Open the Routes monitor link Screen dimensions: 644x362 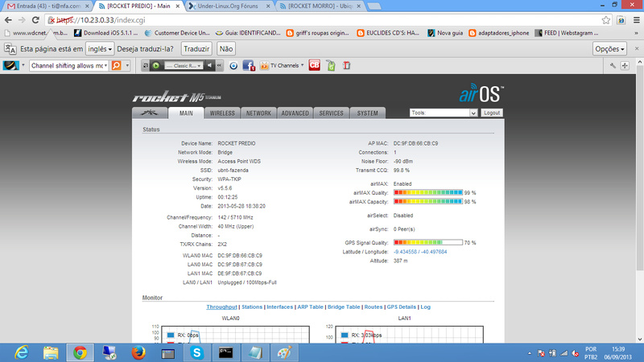(x=374, y=307)
